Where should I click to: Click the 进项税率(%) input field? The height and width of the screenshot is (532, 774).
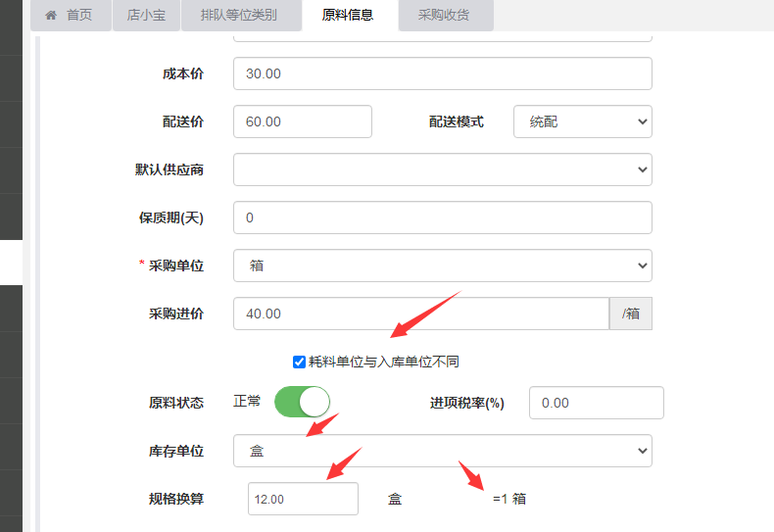[596, 403]
